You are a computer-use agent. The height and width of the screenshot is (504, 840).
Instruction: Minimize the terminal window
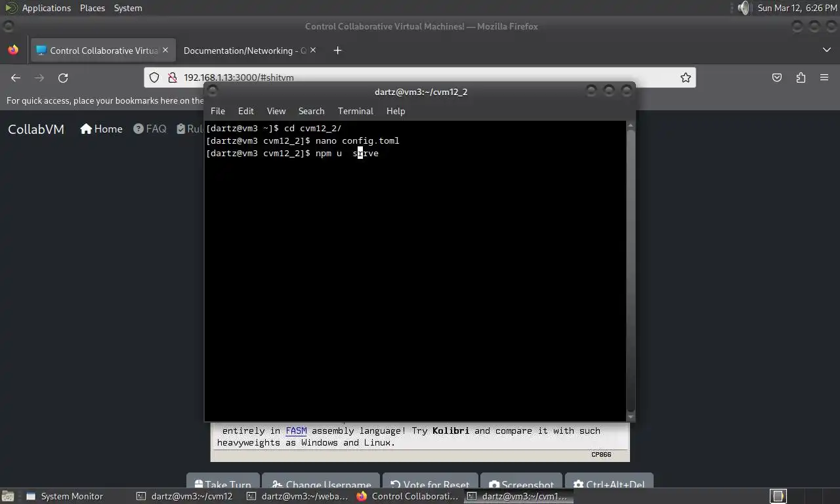point(591,91)
